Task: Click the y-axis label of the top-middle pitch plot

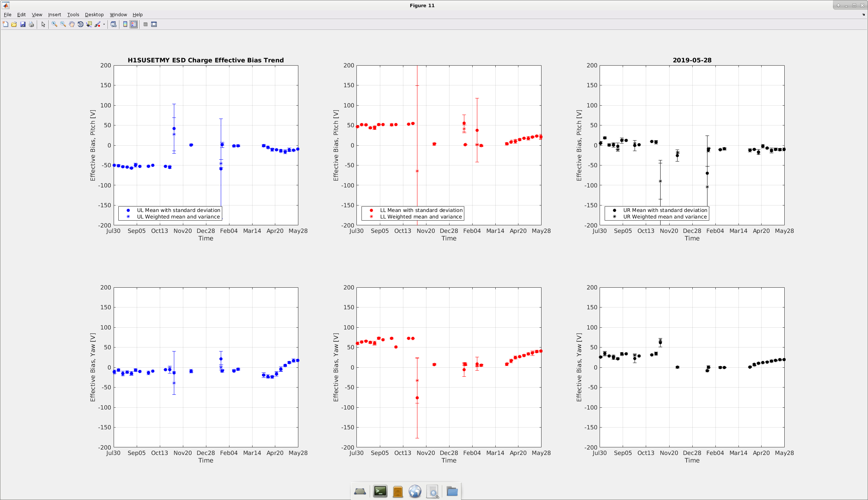Action: pyautogui.click(x=336, y=145)
